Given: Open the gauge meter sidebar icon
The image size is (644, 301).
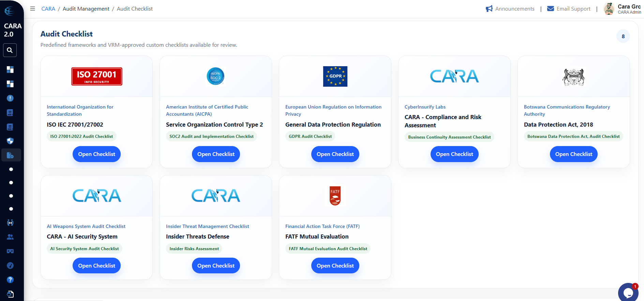Looking at the screenshot, I should click(x=10, y=266).
